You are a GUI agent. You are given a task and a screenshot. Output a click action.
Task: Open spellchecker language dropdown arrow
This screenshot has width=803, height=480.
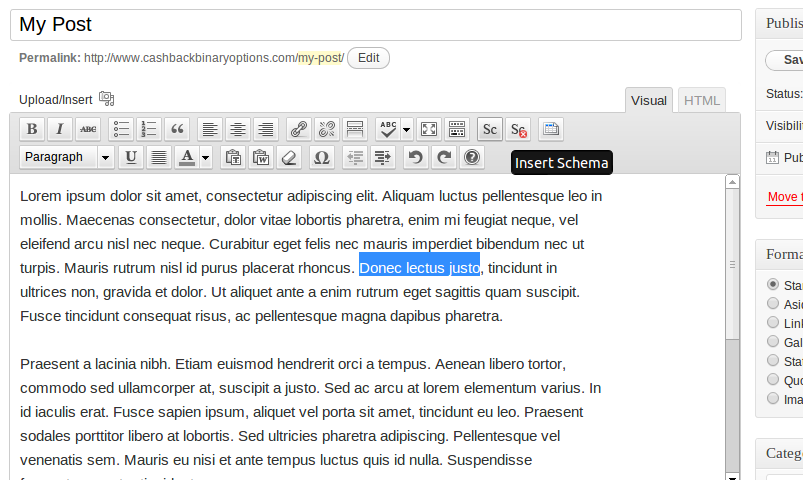(x=407, y=129)
